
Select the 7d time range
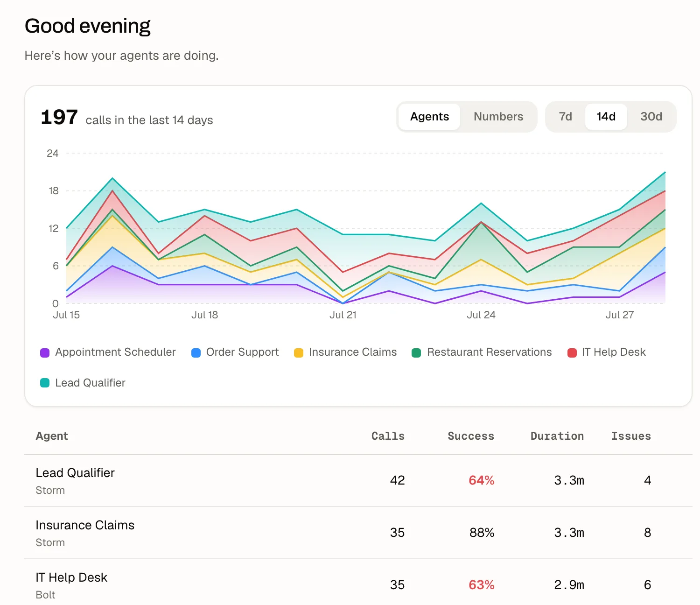coord(566,117)
